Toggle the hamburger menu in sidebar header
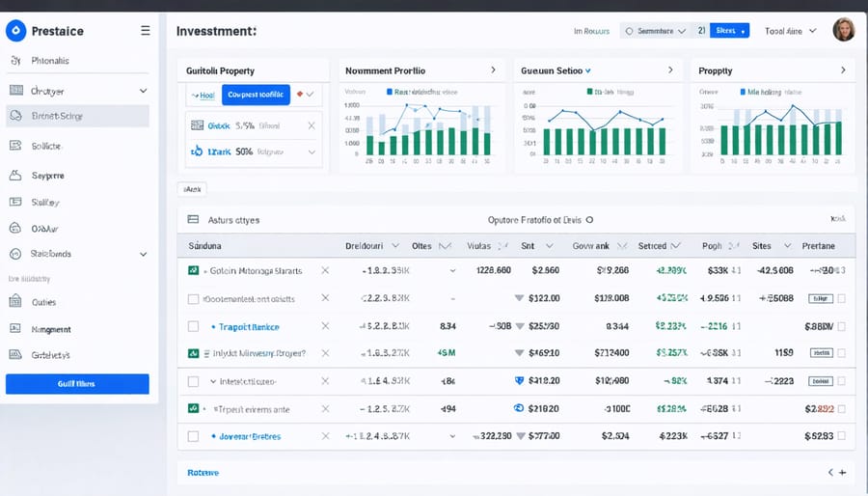The image size is (868, 496). pos(146,31)
